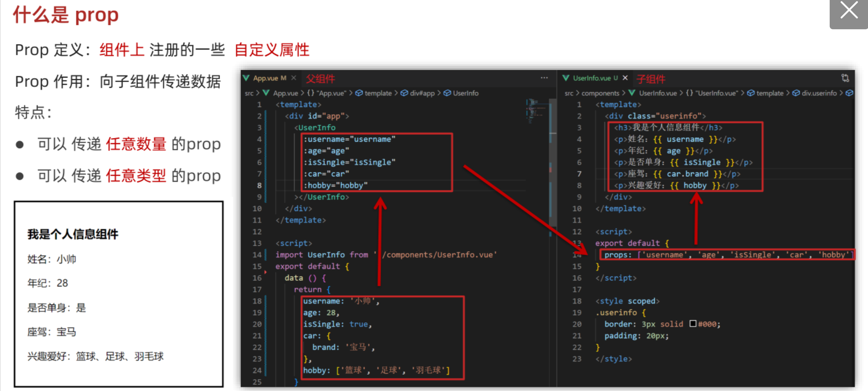Click the minimap in the App.vue editor

(536, 111)
